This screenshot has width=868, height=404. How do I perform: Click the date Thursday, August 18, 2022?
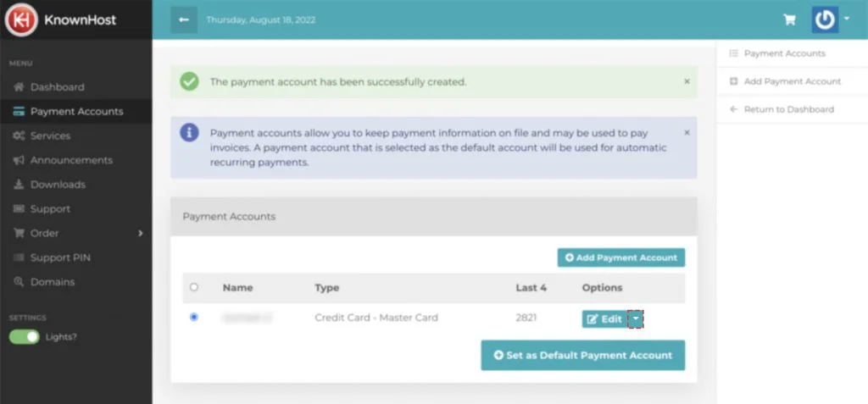(x=261, y=20)
